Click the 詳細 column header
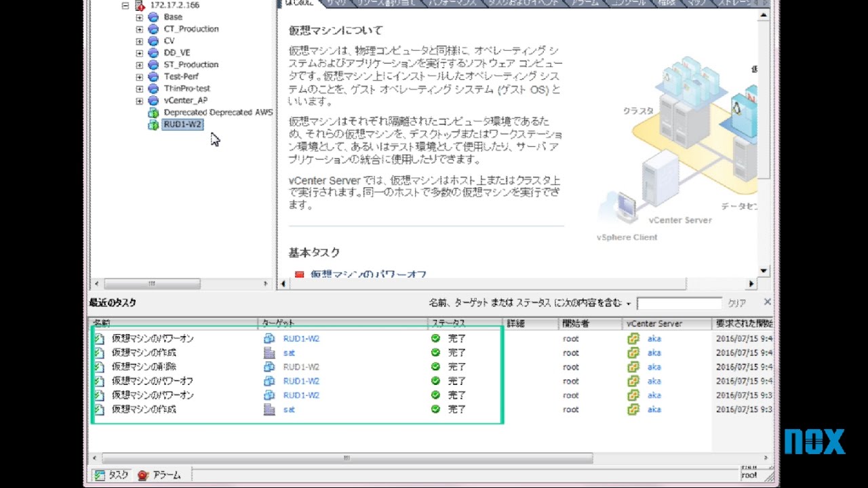Screen dimensions: 868x488 point(530,323)
